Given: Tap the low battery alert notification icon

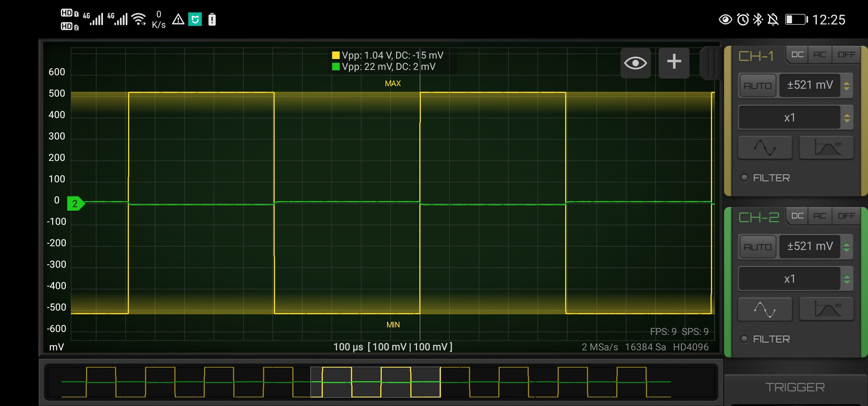Looking at the screenshot, I should tap(212, 19).
